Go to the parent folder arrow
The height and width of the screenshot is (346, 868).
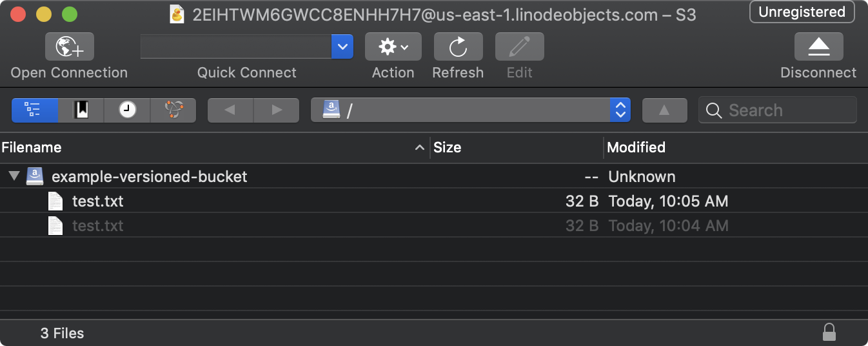(664, 110)
